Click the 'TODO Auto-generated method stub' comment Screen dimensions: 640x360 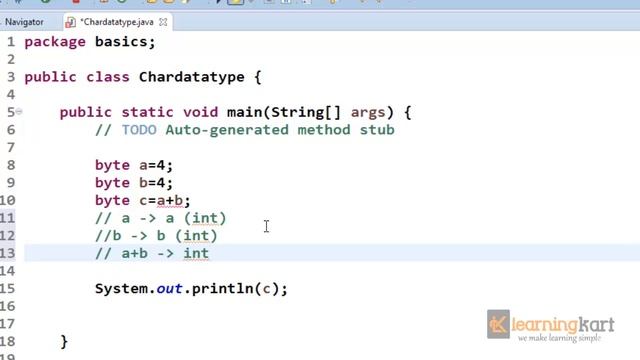click(244, 130)
